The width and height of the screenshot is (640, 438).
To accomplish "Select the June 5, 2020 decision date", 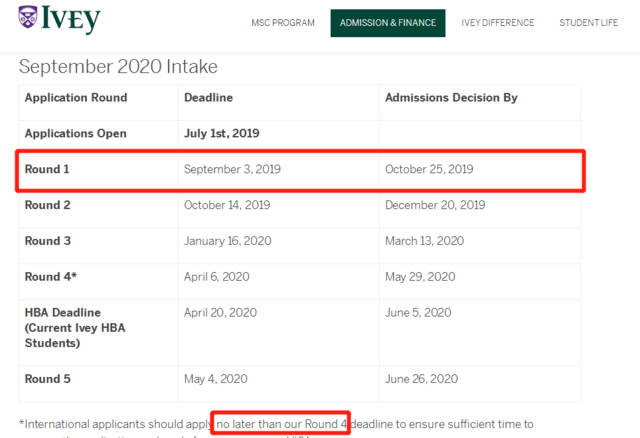I will tap(418, 313).
